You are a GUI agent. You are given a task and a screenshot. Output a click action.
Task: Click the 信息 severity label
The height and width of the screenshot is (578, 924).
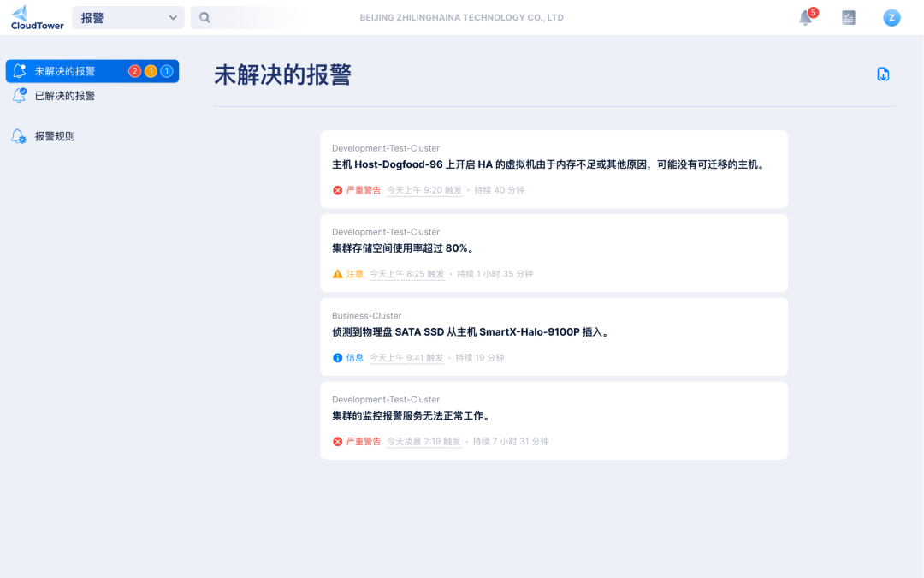click(x=355, y=358)
